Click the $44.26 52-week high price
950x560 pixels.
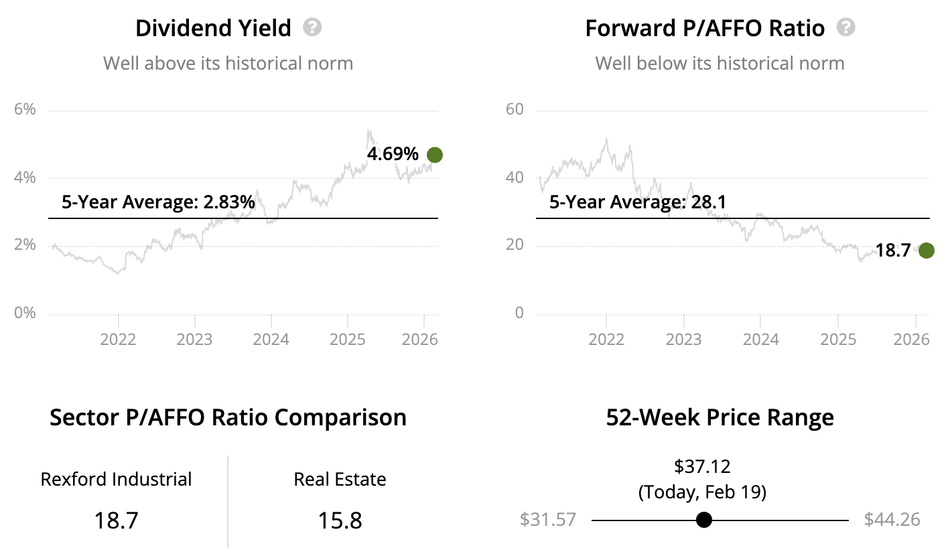click(892, 520)
